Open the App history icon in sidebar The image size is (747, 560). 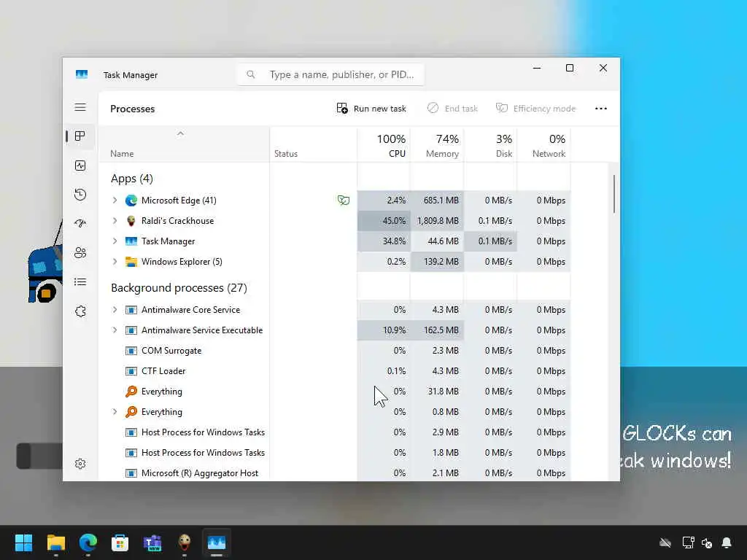pyautogui.click(x=80, y=194)
